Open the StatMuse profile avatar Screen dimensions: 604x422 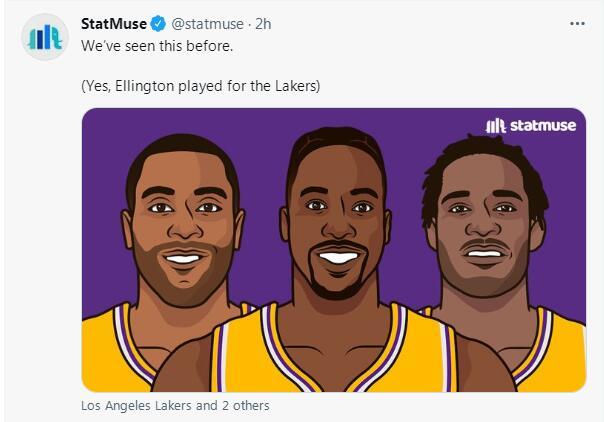tap(44, 38)
